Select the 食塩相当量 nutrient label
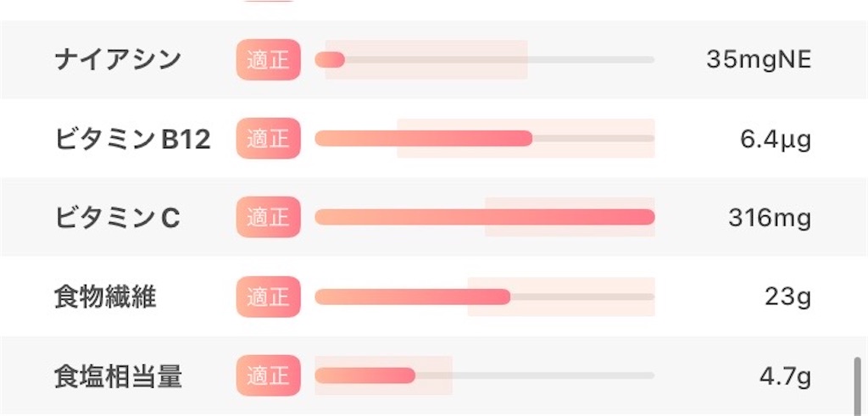The image size is (868, 416). point(118,377)
